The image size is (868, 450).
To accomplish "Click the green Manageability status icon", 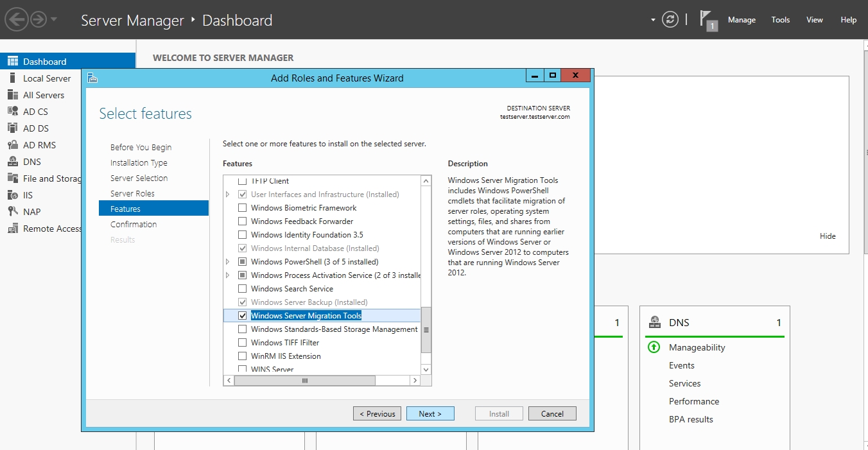I will (x=654, y=347).
